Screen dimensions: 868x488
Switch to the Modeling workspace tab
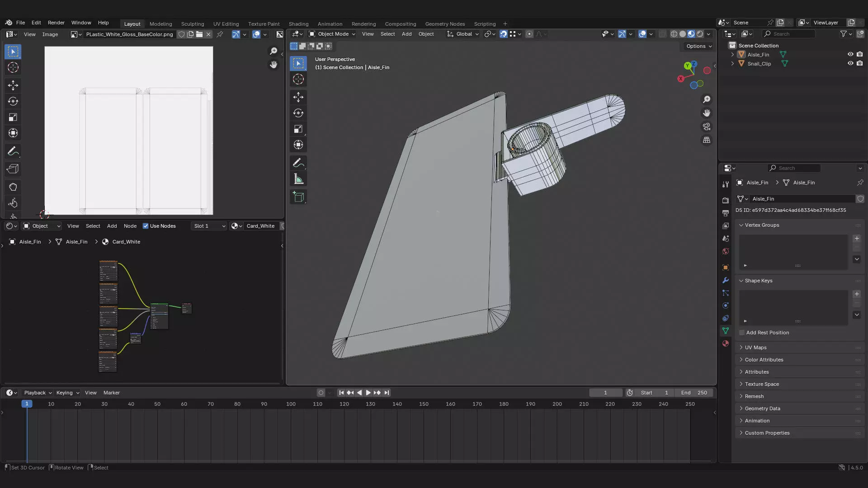click(160, 24)
